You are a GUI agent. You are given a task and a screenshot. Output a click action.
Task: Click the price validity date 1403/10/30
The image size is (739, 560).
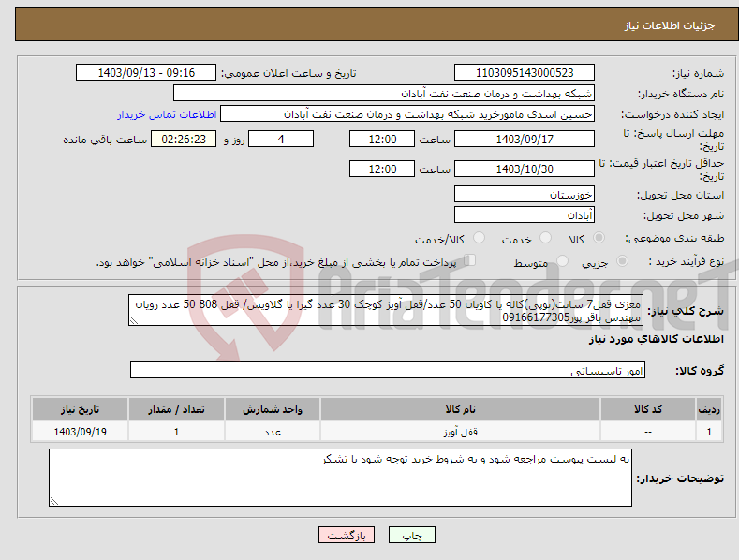[x=525, y=169]
